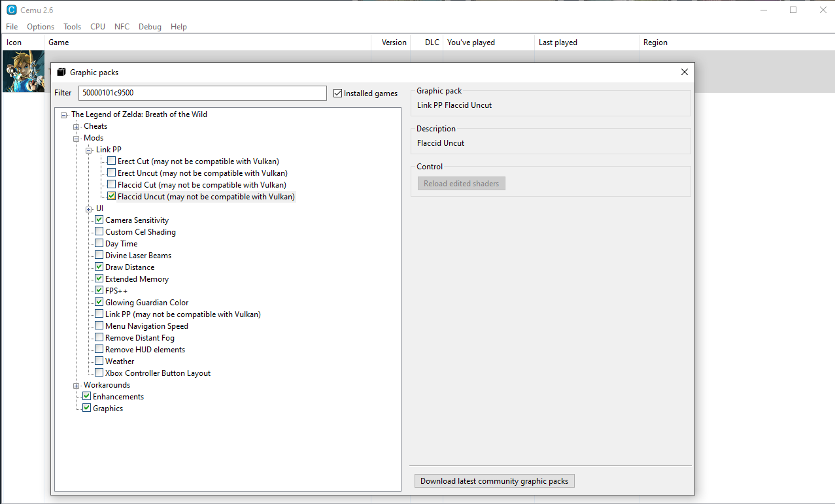Enable Erect Cut checkbox

click(x=112, y=161)
